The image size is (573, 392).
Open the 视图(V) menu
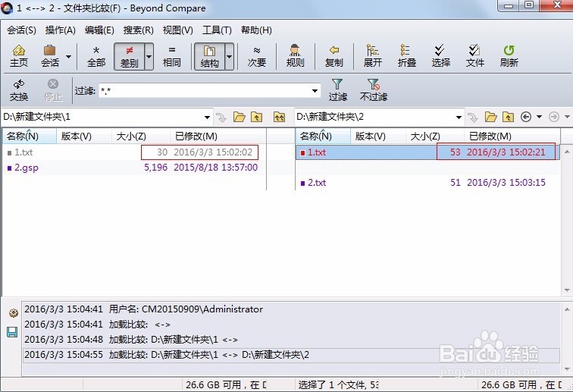click(x=177, y=30)
